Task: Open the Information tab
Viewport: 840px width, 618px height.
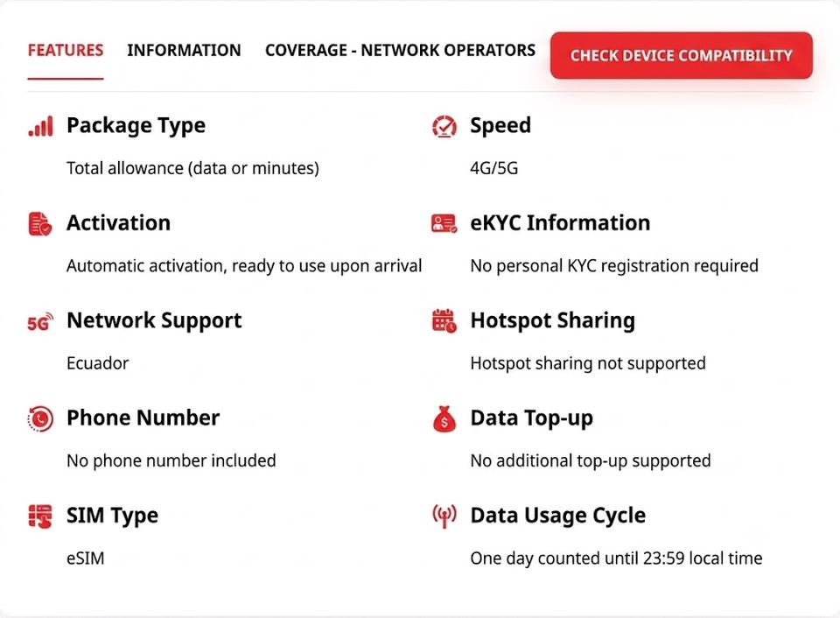Action: (184, 51)
